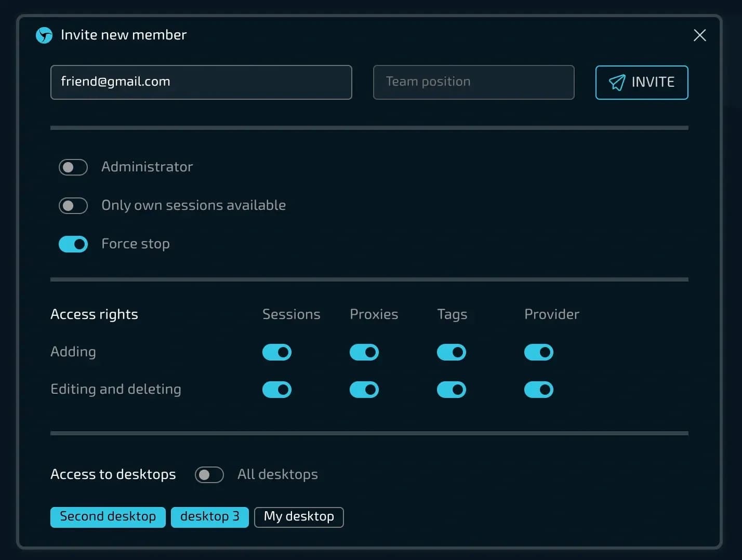Disable Editing and deleting for Sessions
This screenshot has width=742, height=560.
(277, 390)
